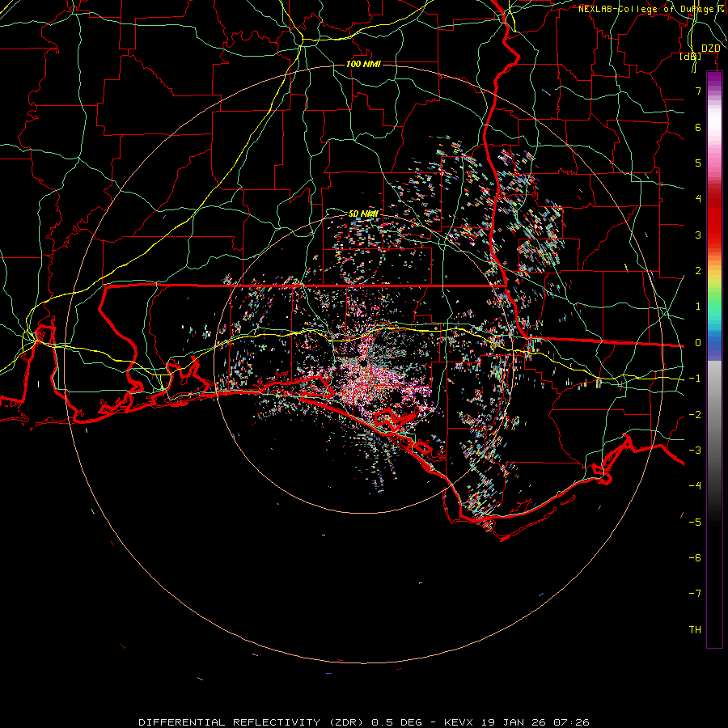Click the 50 NMI range ring label

[363, 214]
